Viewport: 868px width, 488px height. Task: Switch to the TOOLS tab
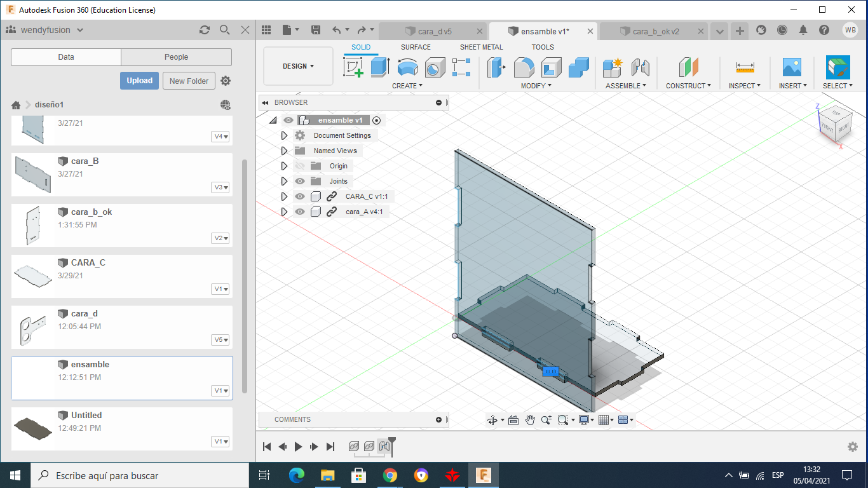pyautogui.click(x=543, y=47)
